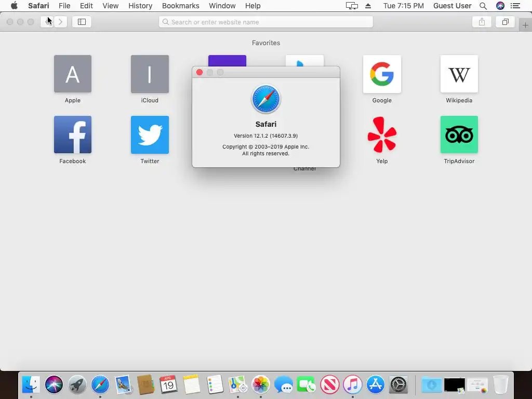
Task: Open Messages in the Dock
Action: [284, 384]
